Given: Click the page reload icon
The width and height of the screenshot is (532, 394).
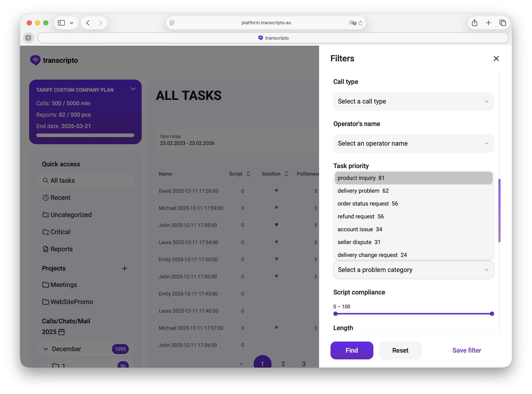Looking at the screenshot, I should click(361, 23).
